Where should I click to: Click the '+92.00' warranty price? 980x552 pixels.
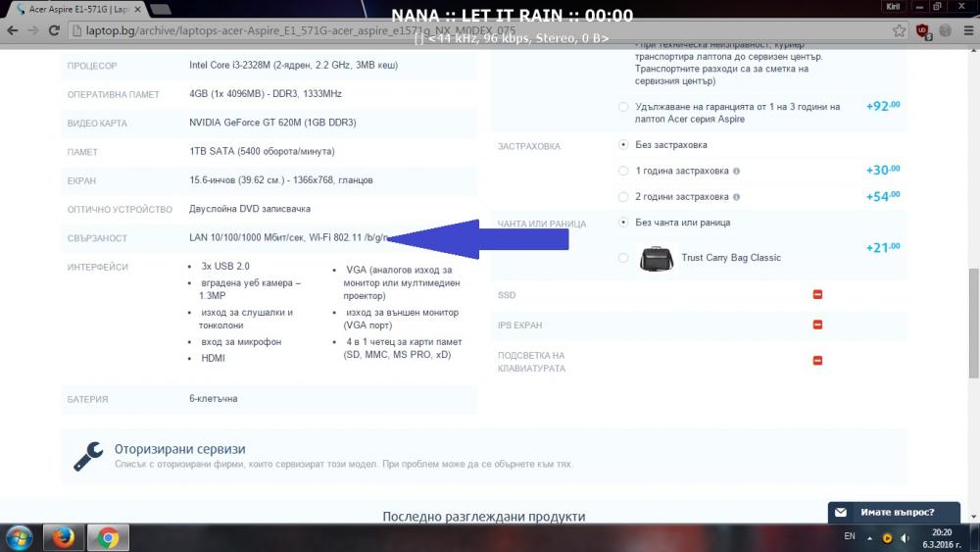883,106
